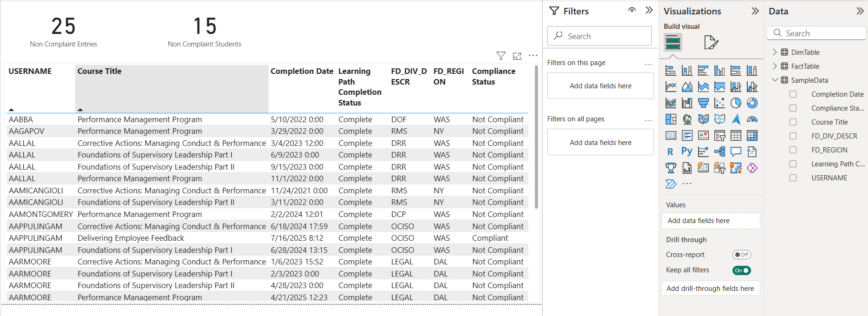Screen dimensions: 868x316
Task: Open options for Filters on this page
Action: (648, 64)
